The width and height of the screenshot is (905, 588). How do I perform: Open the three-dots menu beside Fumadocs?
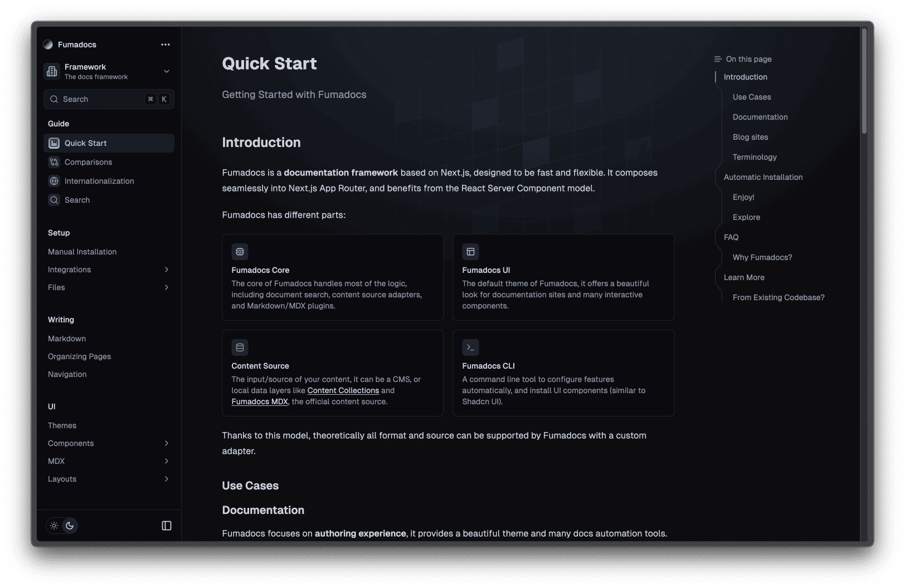[x=166, y=45]
